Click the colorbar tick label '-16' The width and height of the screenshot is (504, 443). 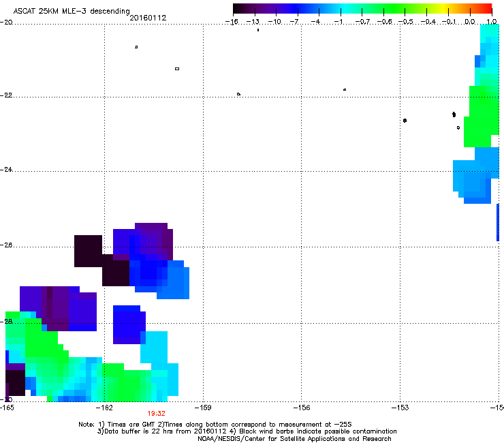click(x=232, y=22)
